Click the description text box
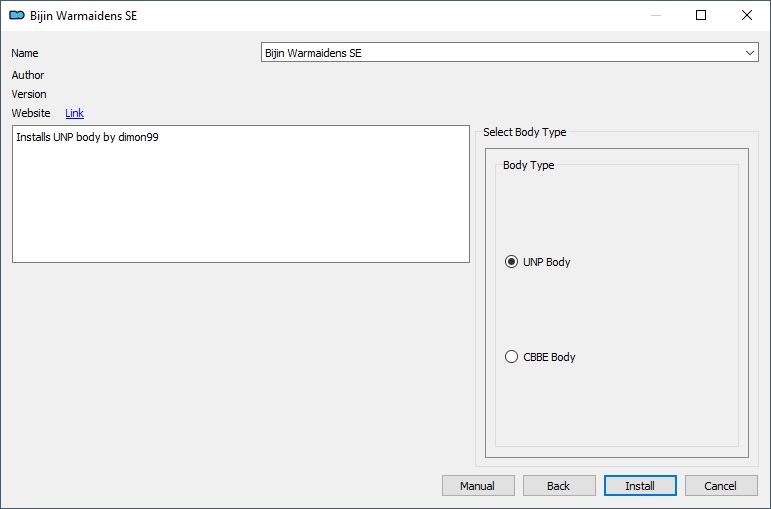Screen dimensions: 771x509 click(241, 194)
